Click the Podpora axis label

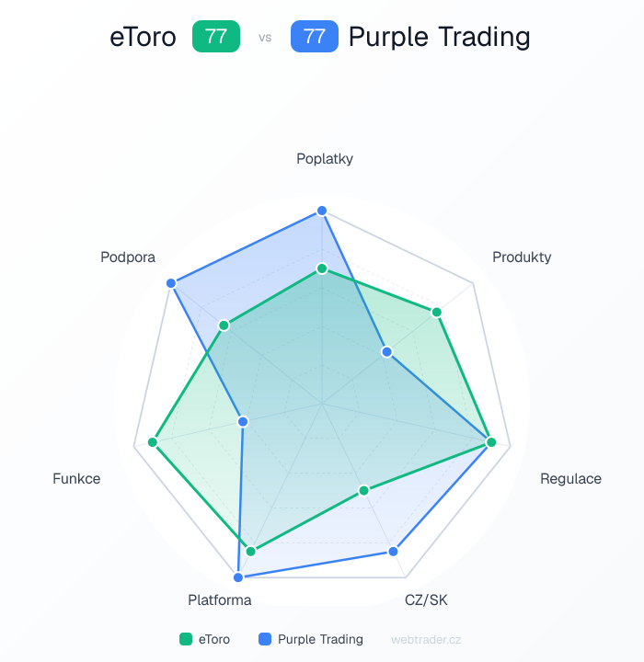(x=128, y=257)
